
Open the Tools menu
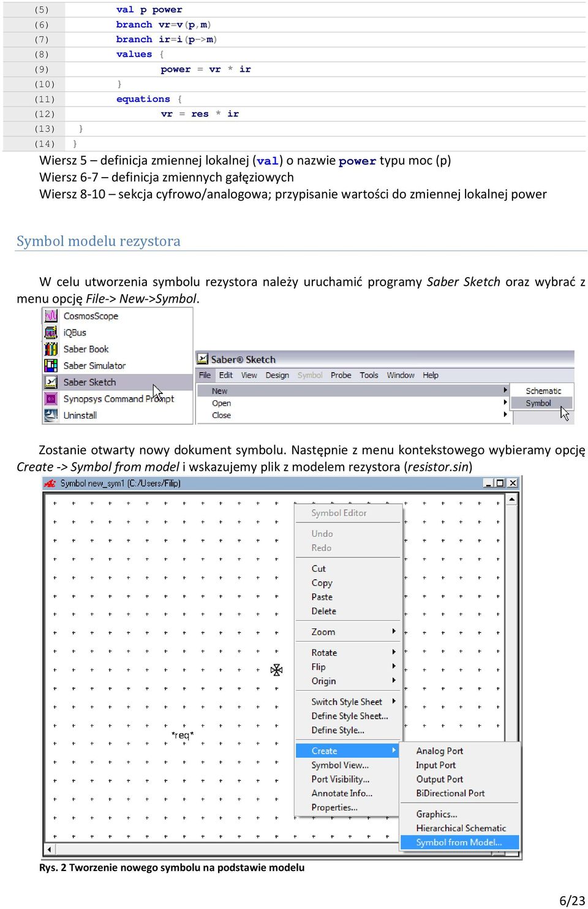(x=369, y=375)
